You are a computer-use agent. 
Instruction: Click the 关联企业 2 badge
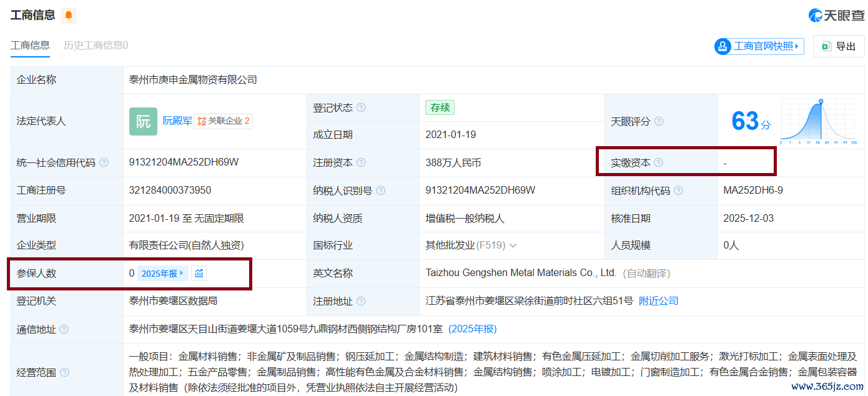pyautogui.click(x=224, y=121)
